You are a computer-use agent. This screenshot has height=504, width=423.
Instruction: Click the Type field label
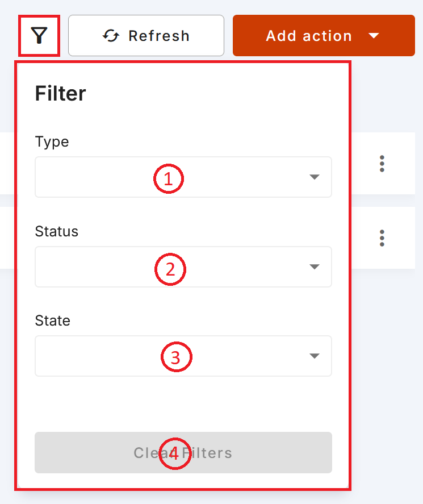(x=52, y=142)
